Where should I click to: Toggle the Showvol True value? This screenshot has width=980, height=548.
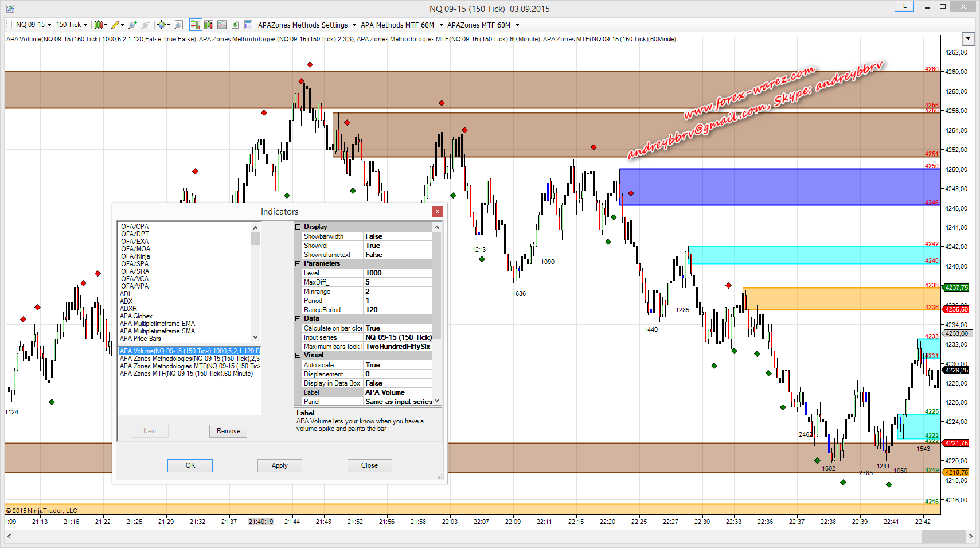pos(397,246)
